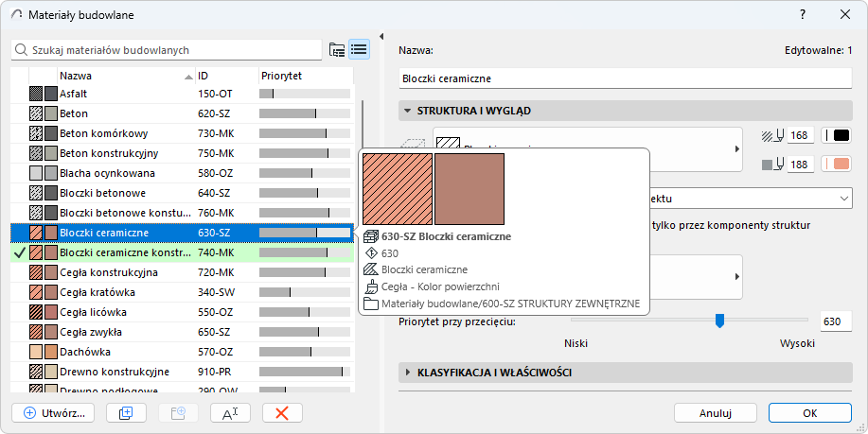Screen dimensions: 868x434
Task: Click the help question mark icon
Action: [x=803, y=14]
